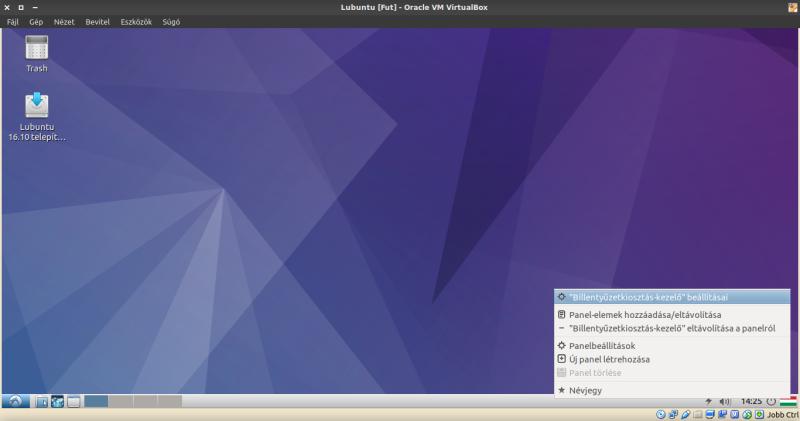
Task: Choose "Billentyűzetkiosztás-kezelő" beállításai menu entry
Action: [x=672, y=297]
